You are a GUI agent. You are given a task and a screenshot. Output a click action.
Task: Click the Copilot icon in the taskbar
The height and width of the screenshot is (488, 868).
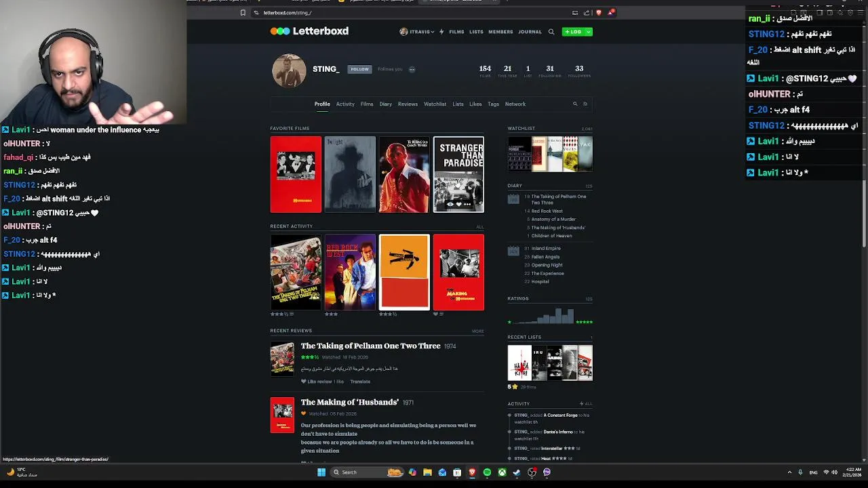pos(412,472)
